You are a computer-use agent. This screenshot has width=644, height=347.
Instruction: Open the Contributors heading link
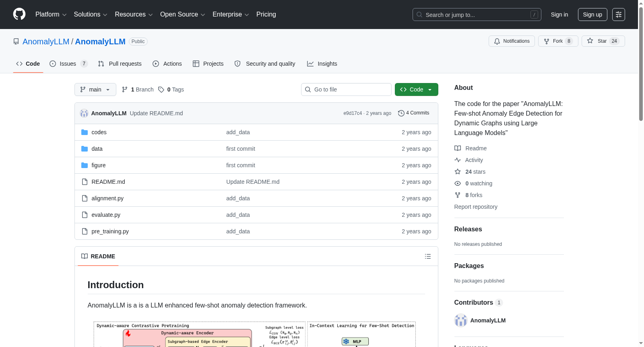point(478,302)
